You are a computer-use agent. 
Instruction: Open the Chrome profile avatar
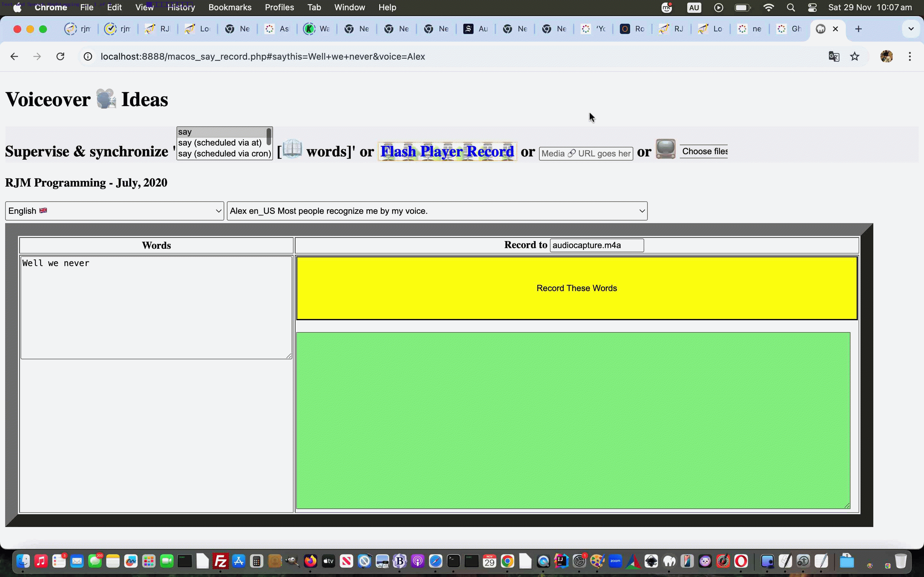(x=886, y=56)
